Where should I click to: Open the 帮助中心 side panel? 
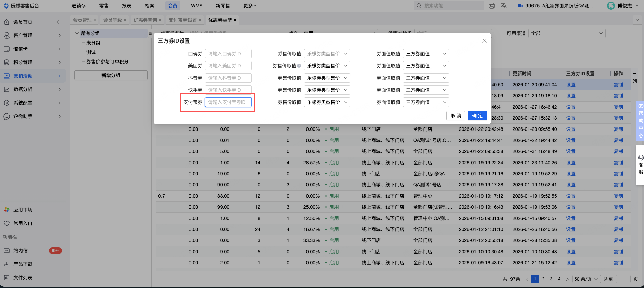click(x=640, y=121)
